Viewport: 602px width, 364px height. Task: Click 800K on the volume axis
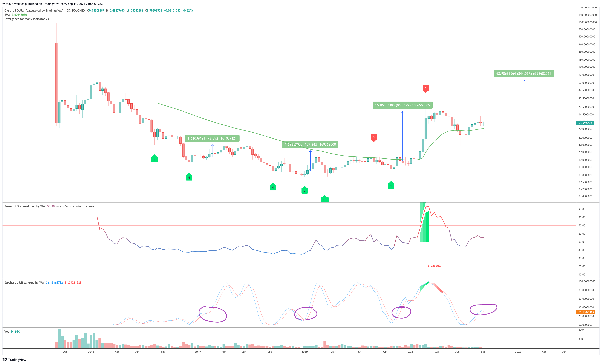(582, 330)
